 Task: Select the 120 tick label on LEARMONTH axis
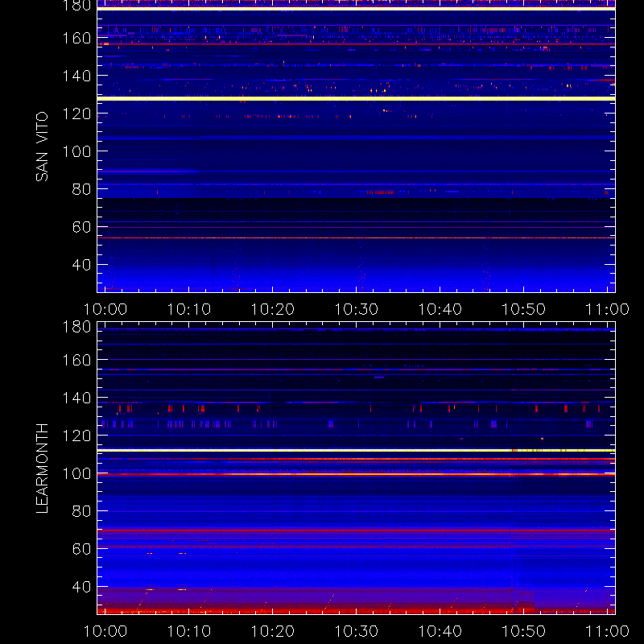[x=76, y=436]
